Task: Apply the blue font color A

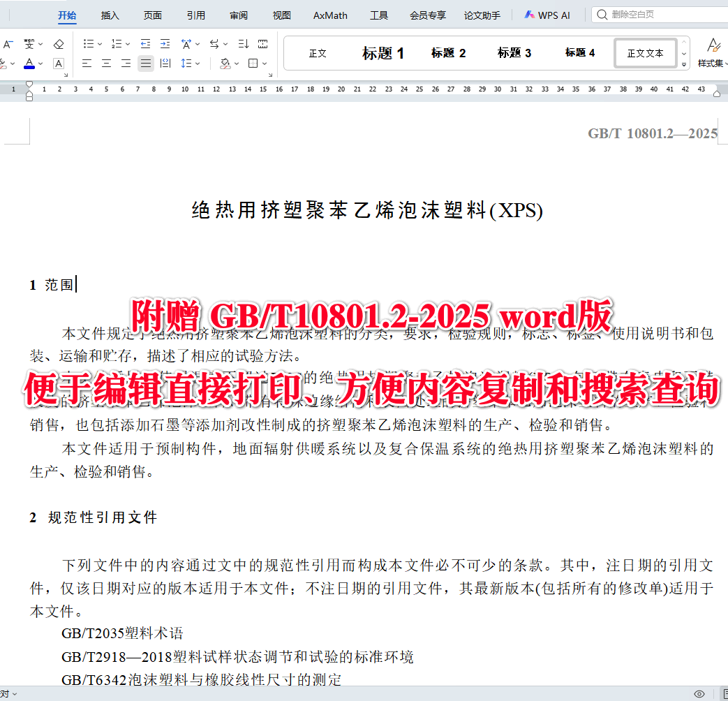Action: (29, 63)
